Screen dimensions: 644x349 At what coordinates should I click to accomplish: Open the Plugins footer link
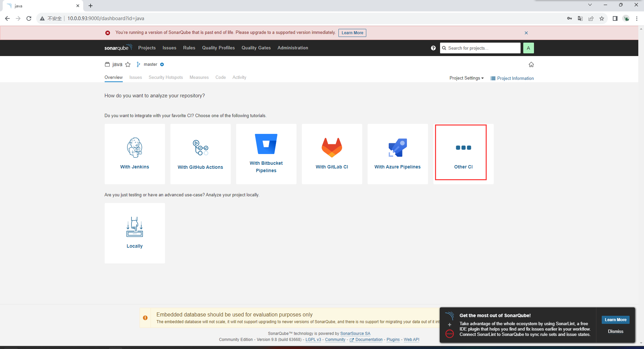coord(393,340)
